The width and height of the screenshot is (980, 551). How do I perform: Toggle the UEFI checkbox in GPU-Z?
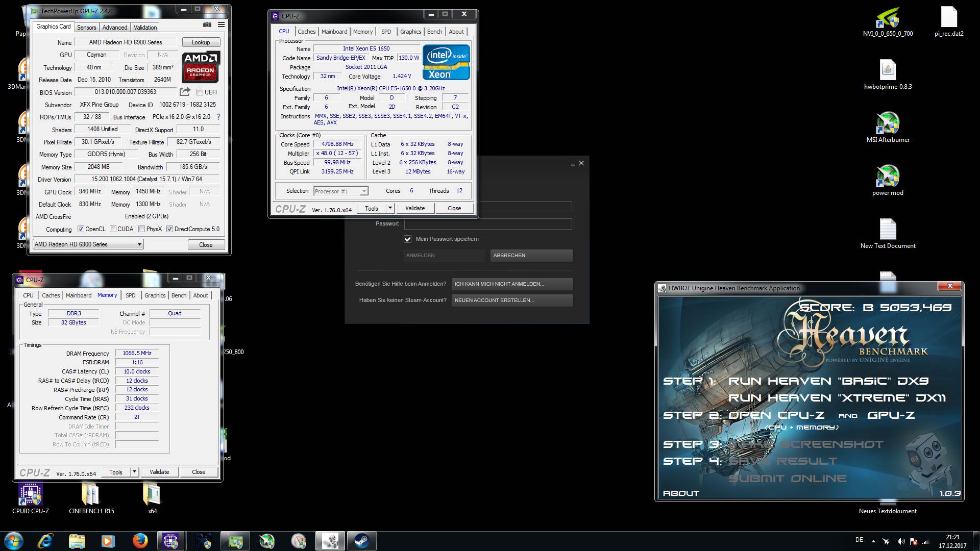[200, 92]
